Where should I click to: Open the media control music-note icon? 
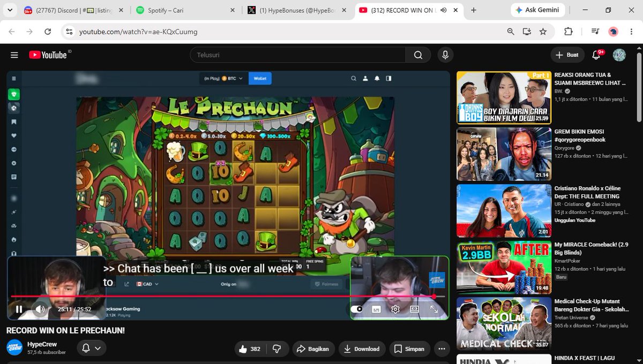point(595,32)
